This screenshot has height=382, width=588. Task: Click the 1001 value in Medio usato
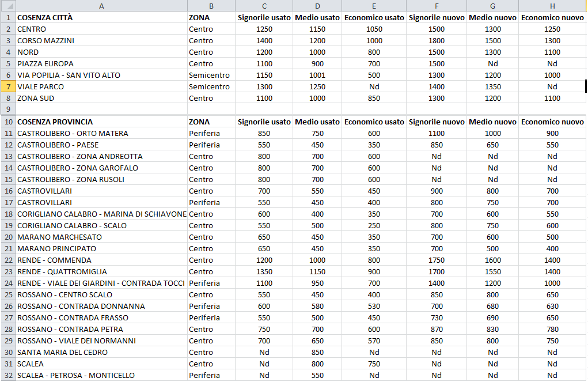(317, 75)
